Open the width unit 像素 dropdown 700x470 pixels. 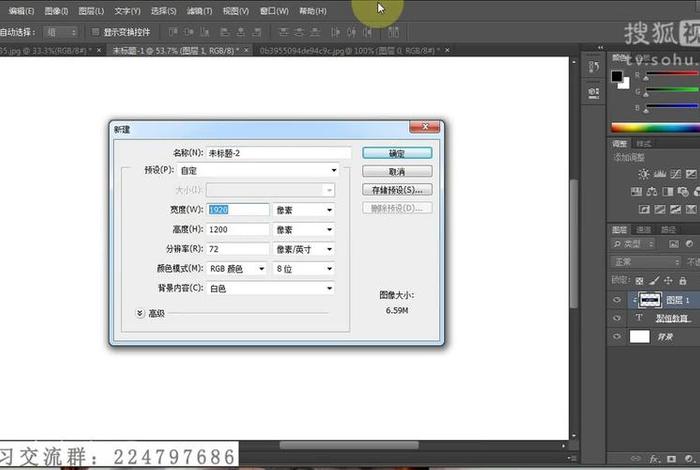303,210
